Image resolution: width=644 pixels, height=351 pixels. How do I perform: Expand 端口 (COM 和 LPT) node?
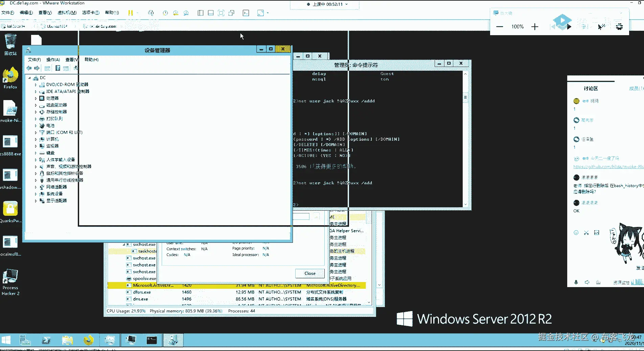click(x=36, y=133)
